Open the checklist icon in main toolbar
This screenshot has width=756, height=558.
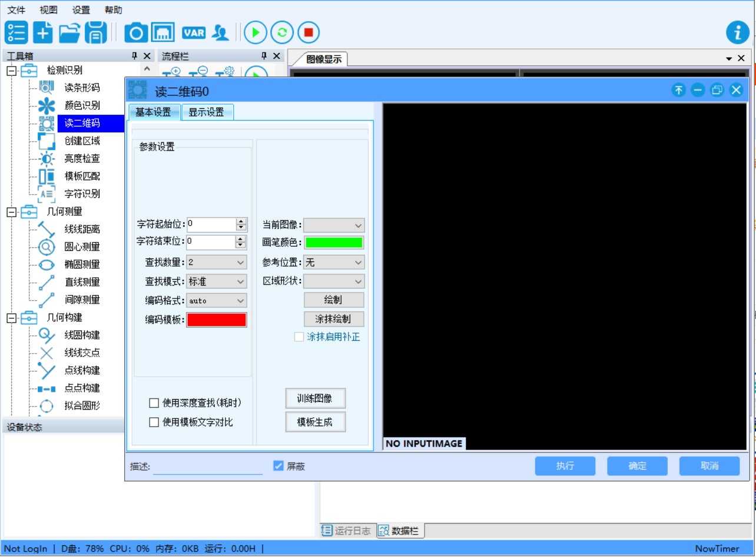[16, 32]
